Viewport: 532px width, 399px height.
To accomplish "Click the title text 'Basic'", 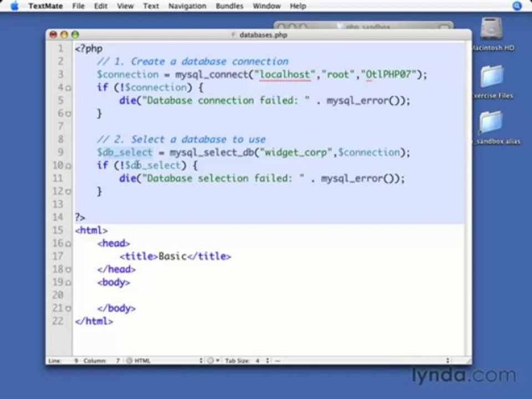I will point(172,256).
